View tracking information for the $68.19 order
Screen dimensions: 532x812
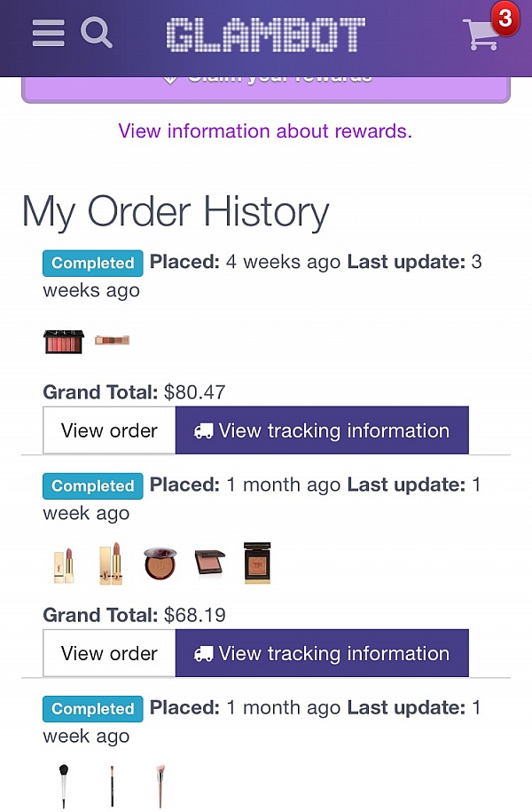pos(322,653)
